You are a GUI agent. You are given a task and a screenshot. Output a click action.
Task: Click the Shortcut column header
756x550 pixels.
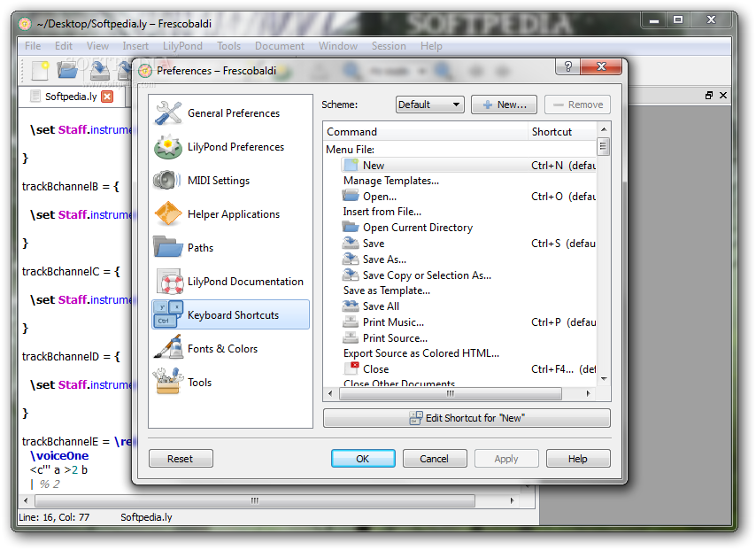(562, 132)
